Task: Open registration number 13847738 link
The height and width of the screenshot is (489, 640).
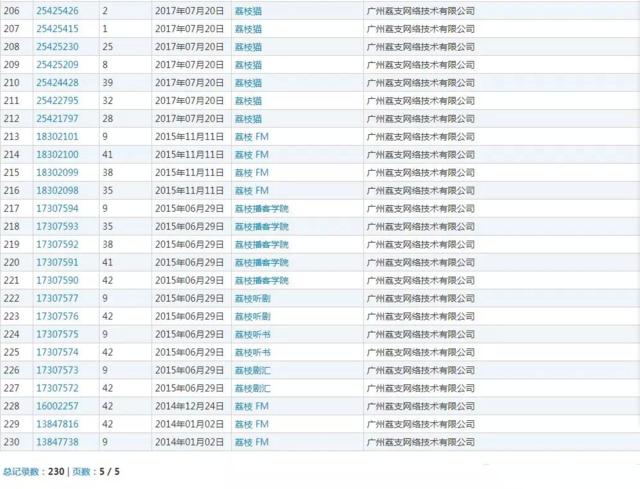Action: pos(58,442)
